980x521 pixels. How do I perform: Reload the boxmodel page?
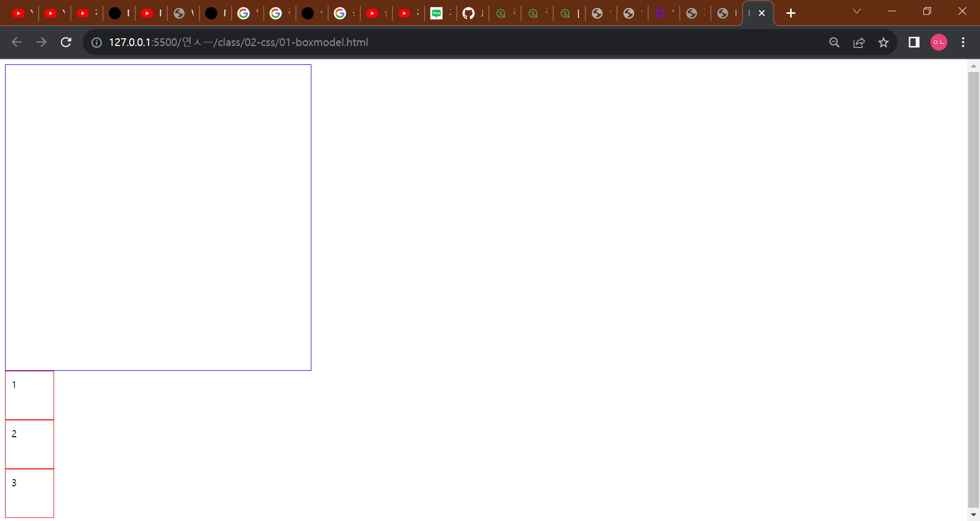66,42
